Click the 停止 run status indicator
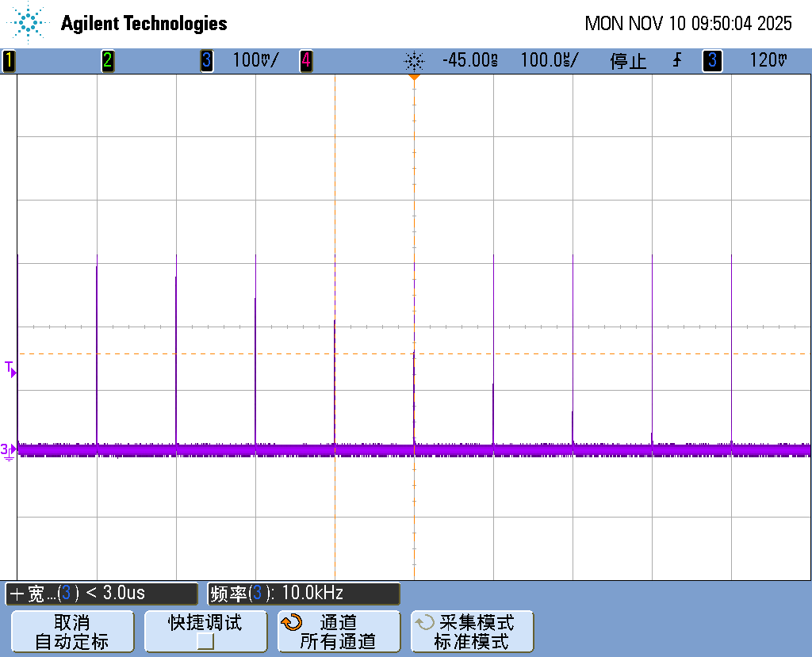This screenshot has height=657, width=812. (x=628, y=61)
